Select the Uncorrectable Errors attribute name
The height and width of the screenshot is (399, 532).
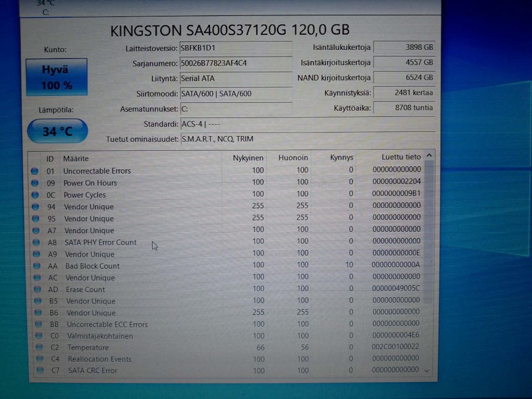[97, 171]
